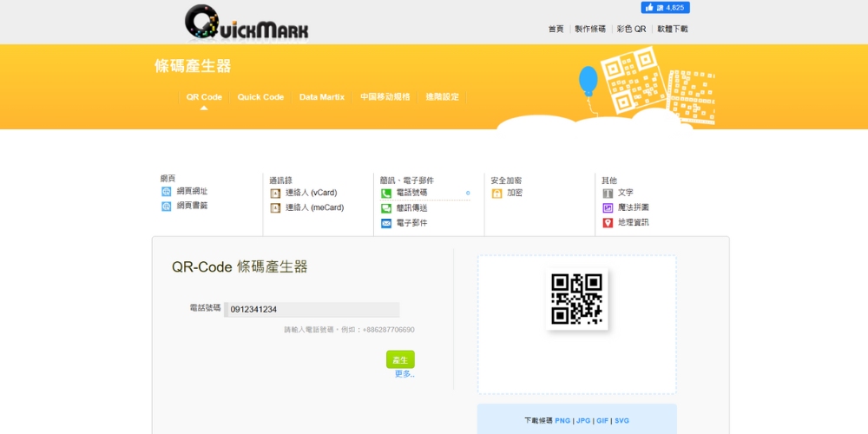Click the generated QR code image
The width and height of the screenshot is (868, 434).
[x=577, y=299]
